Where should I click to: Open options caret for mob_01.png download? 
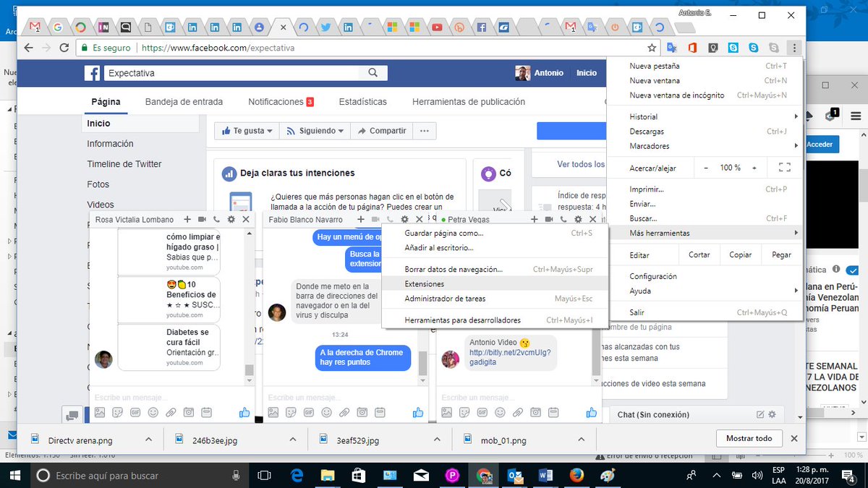[x=580, y=439]
